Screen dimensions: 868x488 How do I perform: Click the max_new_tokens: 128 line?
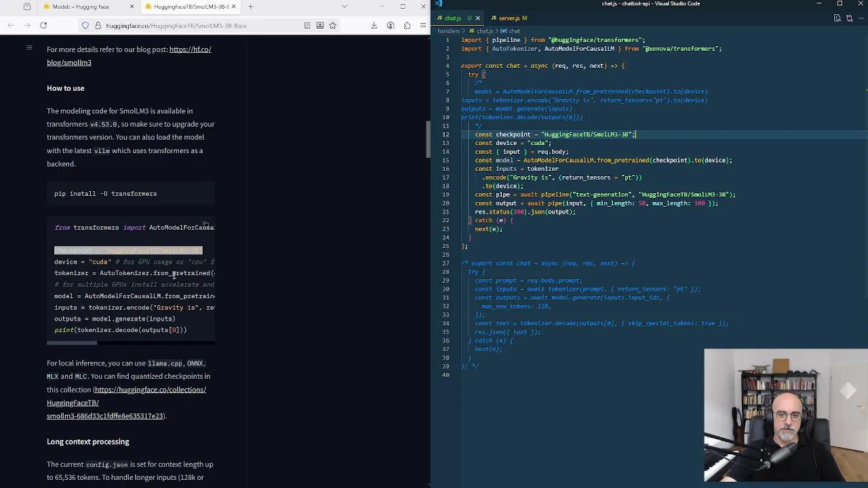(x=516, y=306)
